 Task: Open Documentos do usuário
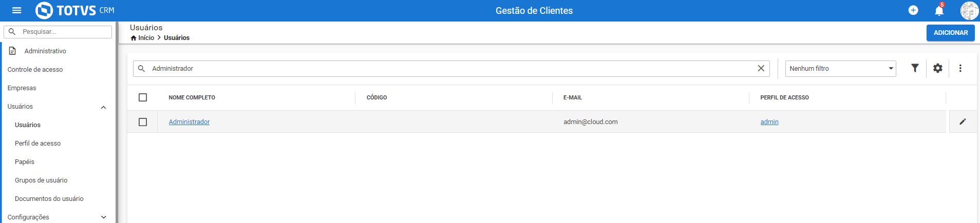pos(49,199)
